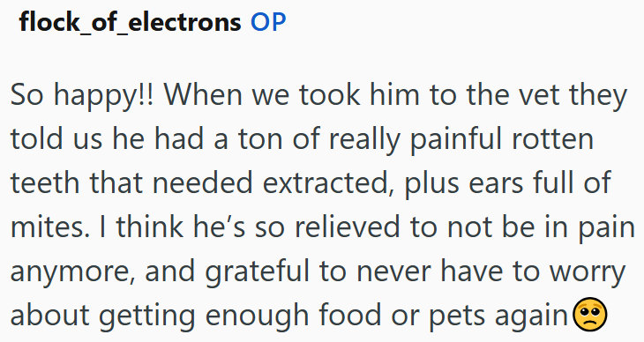Click the word "relieved" in the comment
The width and height of the screenshot is (644, 342).
pyautogui.click(x=347, y=227)
